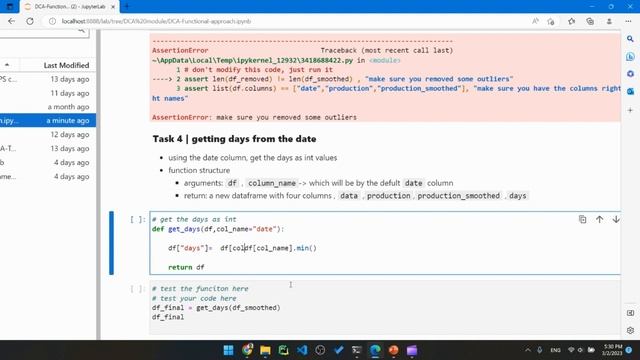Open the browser Favorites list icon

coord(571,21)
